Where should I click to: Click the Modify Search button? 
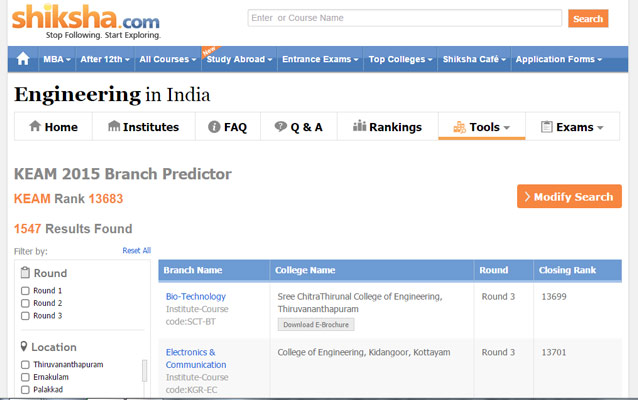[568, 197]
